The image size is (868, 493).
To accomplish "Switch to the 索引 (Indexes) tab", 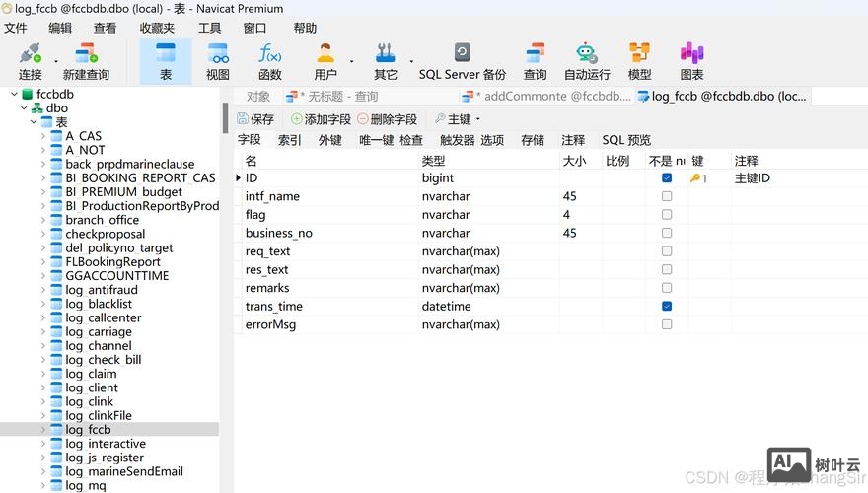I will [289, 140].
